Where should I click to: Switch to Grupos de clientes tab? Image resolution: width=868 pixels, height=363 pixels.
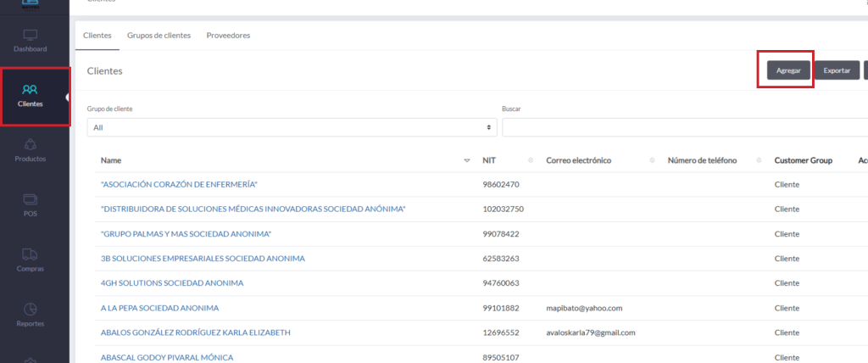pos(159,36)
